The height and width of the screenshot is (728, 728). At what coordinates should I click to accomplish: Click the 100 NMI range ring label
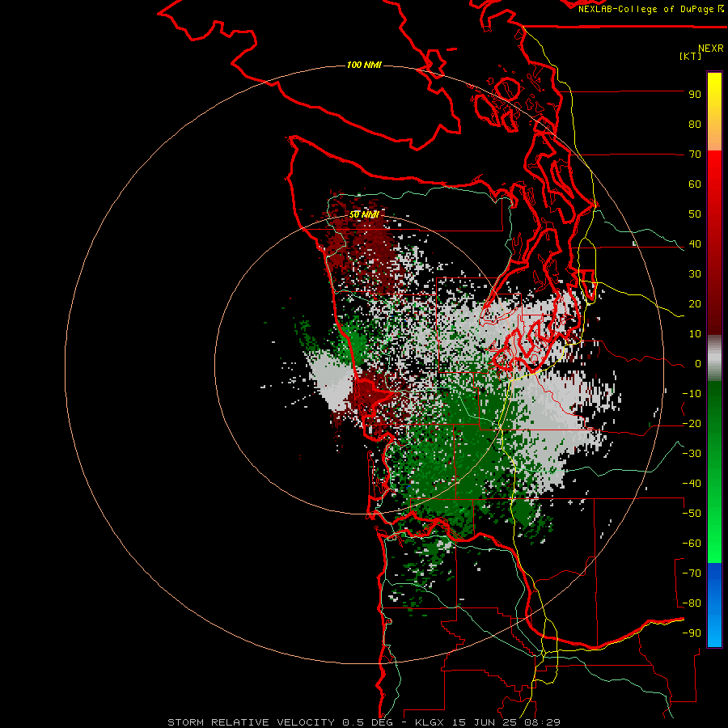[364, 65]
